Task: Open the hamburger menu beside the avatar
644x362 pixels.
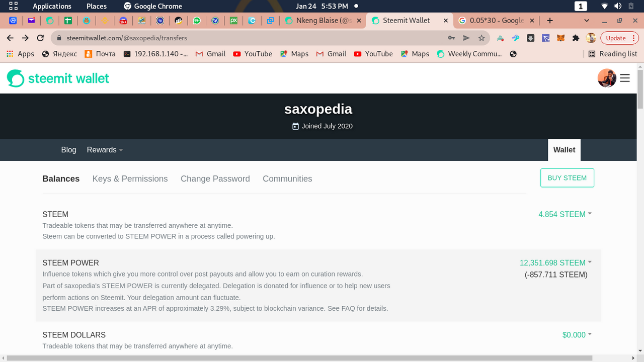Action: [625, 78]
